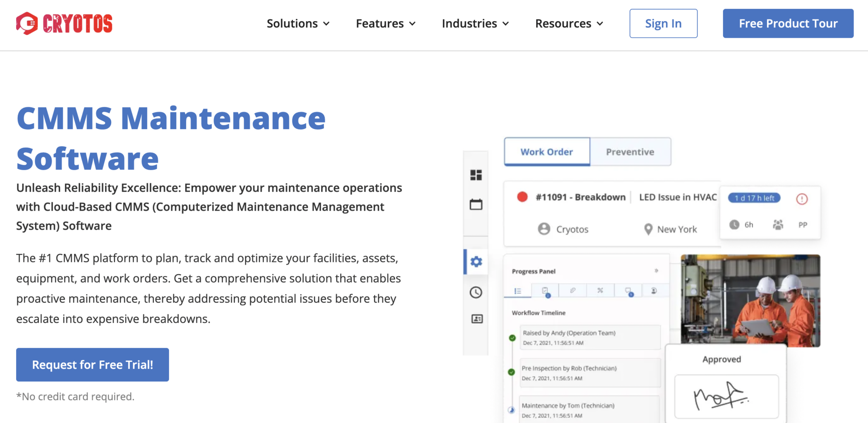Select the Work Order tab
This screenshot has width=868, height=423.
pos(547,152)
